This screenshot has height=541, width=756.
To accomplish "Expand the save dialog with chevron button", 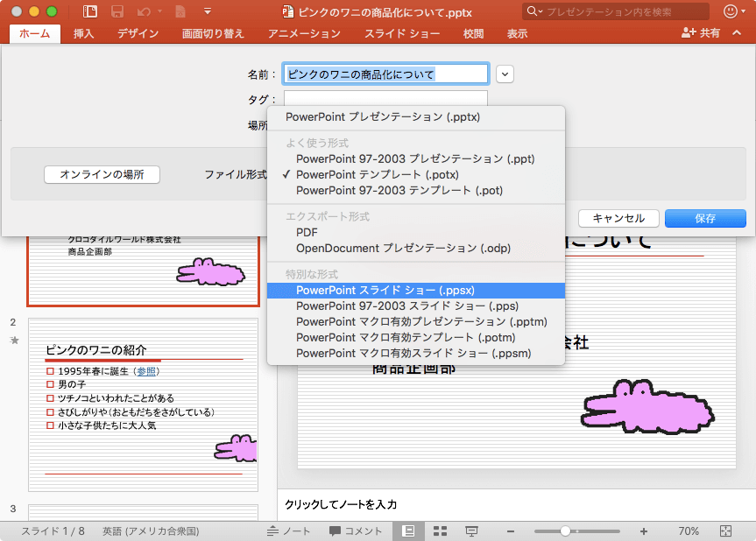I will [505, 74].
